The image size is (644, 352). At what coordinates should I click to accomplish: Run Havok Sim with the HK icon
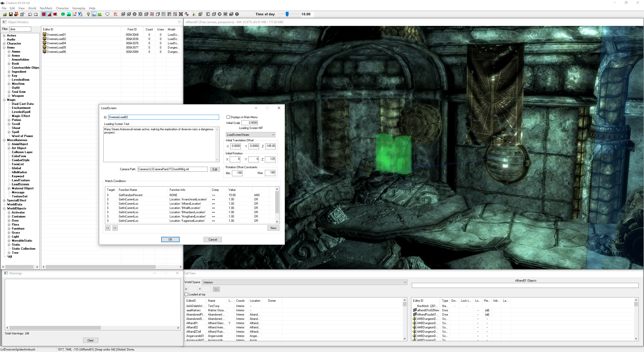[x=74, y=14]
